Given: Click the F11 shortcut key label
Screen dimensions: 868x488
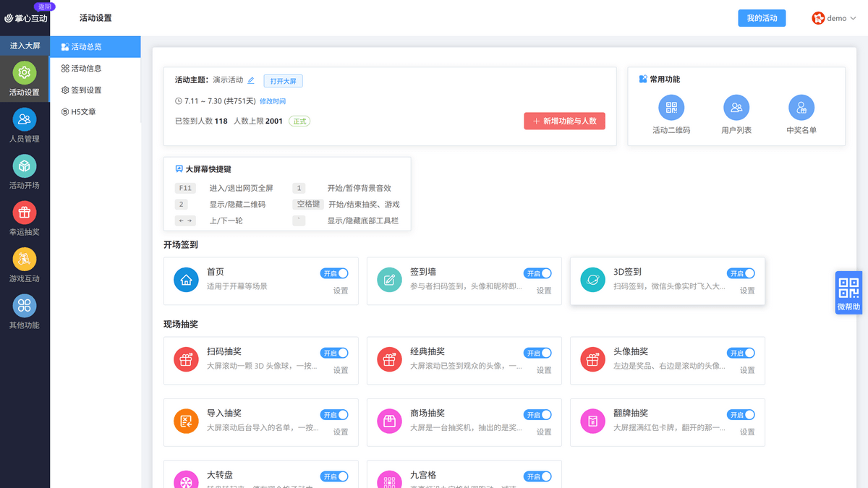Looking at the screenshot, I should 185,188.
